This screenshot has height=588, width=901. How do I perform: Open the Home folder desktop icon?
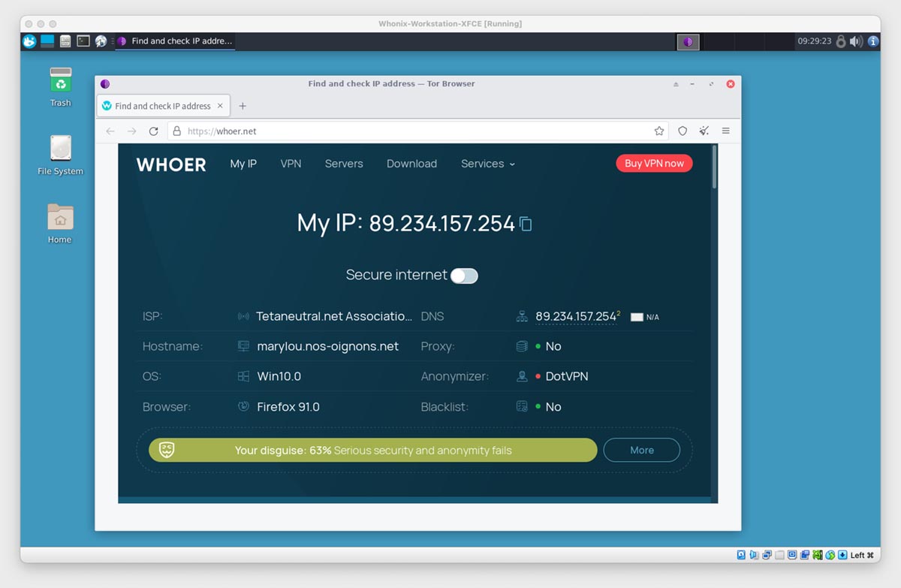tap(60, 224)
